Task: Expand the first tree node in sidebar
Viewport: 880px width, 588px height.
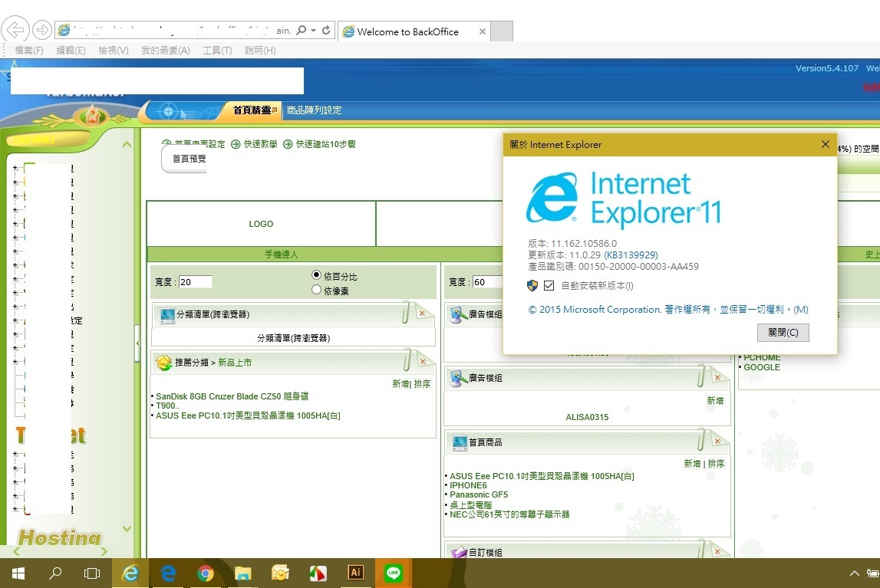Action: 15,168
